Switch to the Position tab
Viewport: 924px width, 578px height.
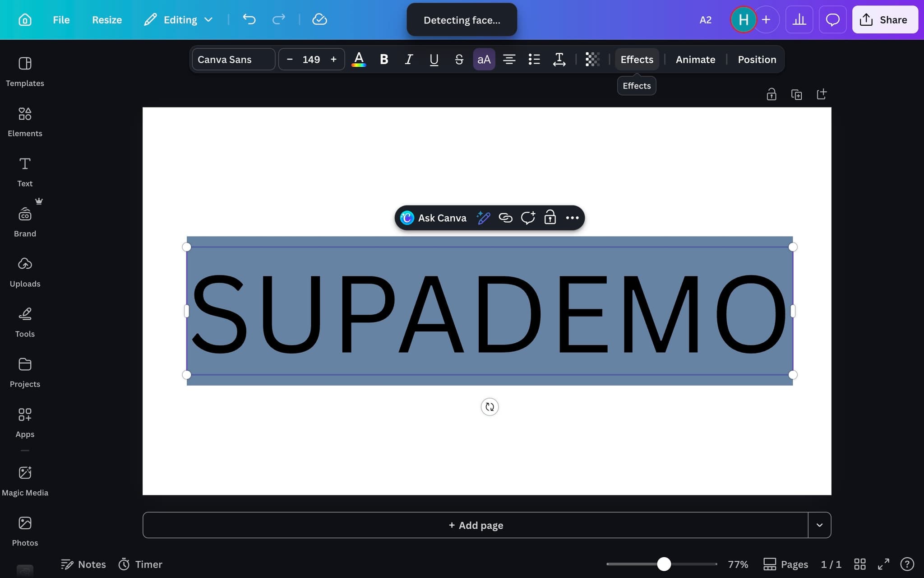(x=757, y=59)
